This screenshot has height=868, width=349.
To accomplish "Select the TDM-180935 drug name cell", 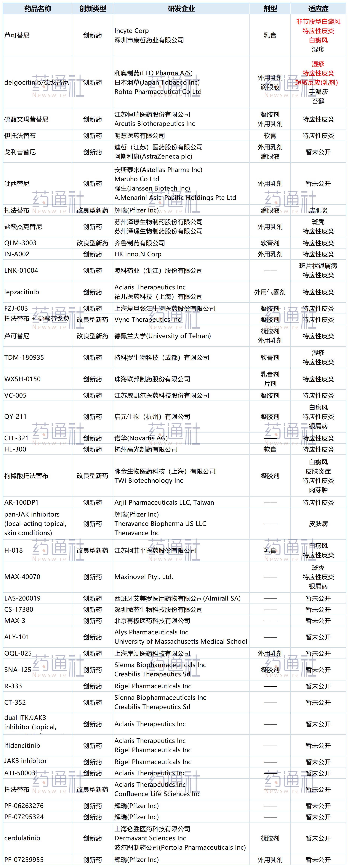I will 24,357.
